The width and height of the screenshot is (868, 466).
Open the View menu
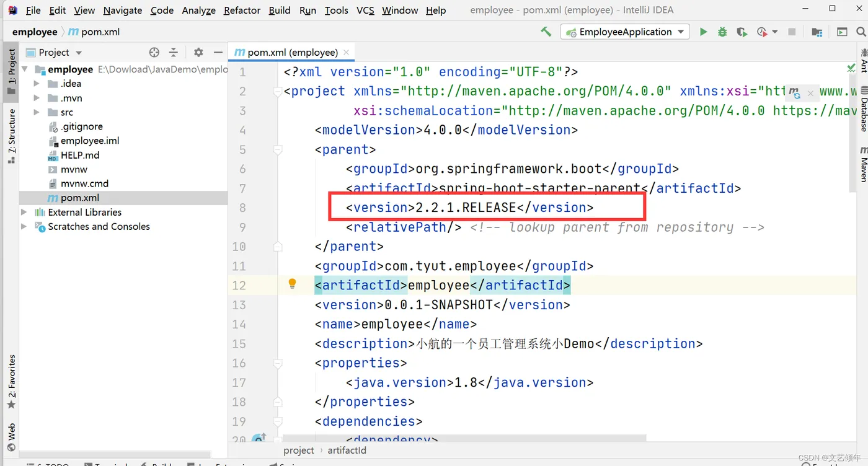pos(84,10)
